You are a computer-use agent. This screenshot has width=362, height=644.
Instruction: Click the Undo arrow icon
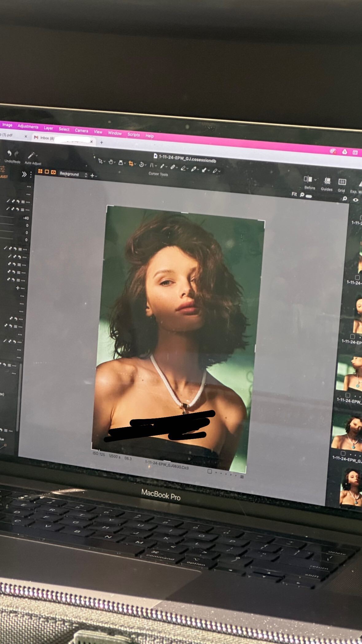[9, 153]
